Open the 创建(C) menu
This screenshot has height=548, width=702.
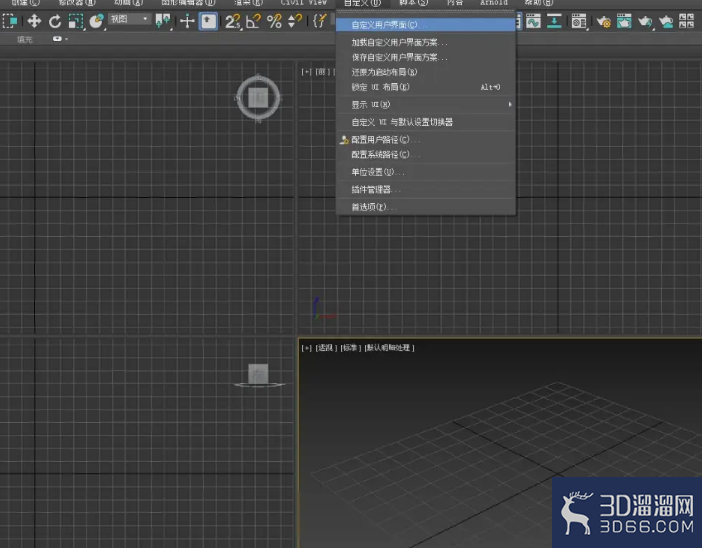[x=25, y=3]
